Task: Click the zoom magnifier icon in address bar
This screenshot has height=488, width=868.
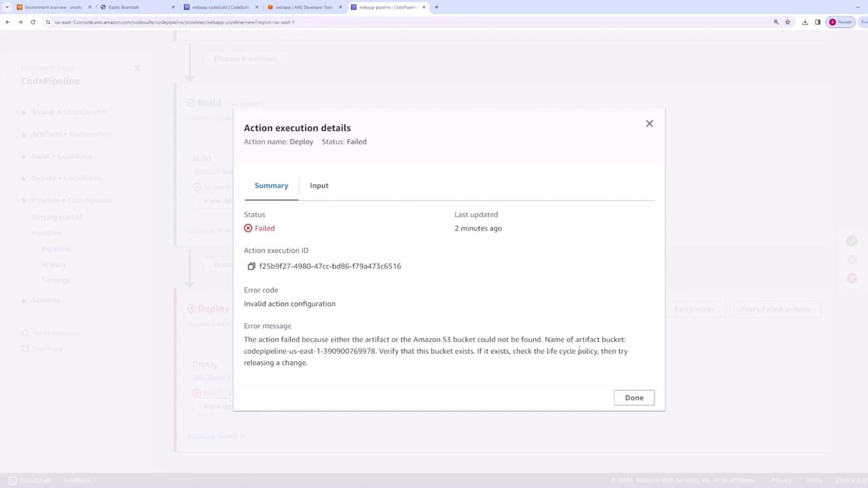Action: click(x=776, y=22)
